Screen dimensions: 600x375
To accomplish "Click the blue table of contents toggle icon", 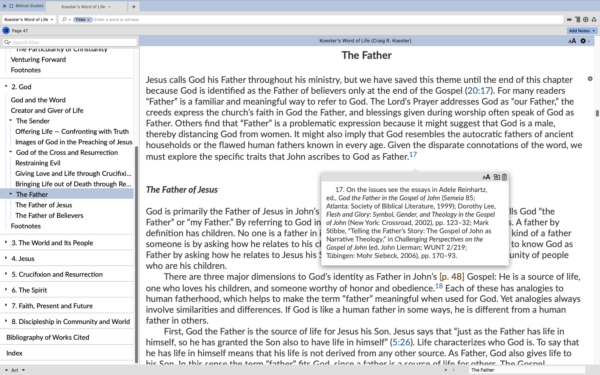I will click(x=6, y=31).
